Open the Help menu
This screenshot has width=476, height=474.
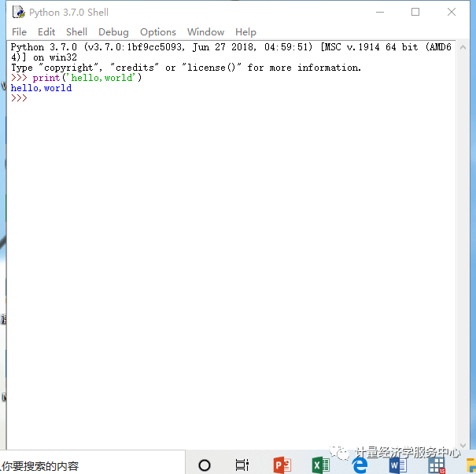pyautogui.click(x=245, y=32)
